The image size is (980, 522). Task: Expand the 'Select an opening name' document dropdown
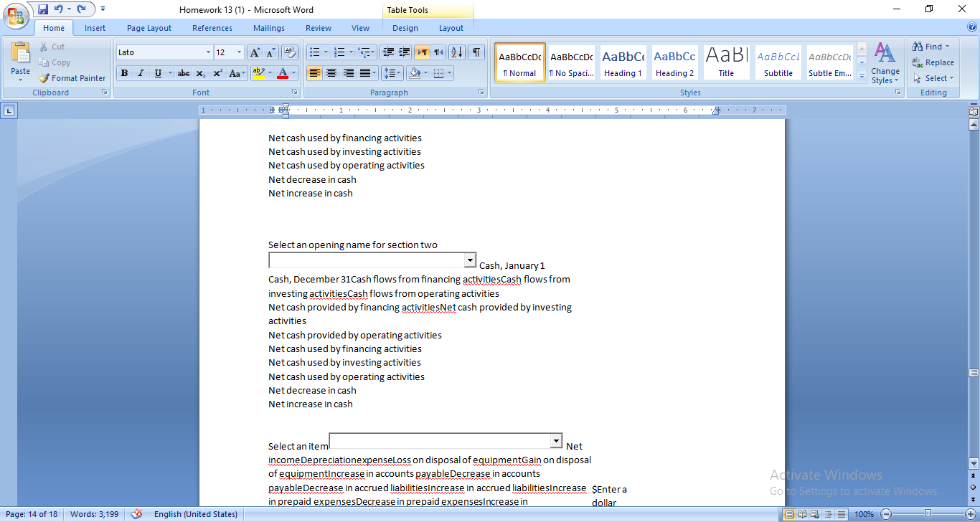pos(470,260)
